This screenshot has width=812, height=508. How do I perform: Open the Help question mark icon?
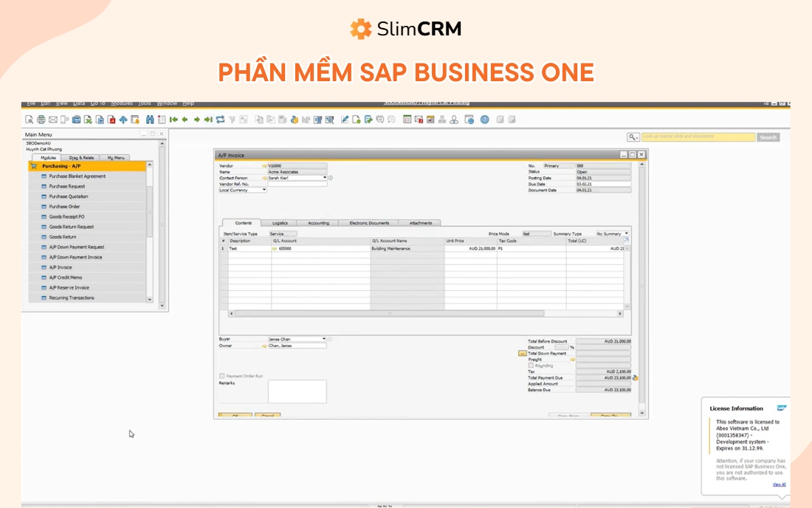[484, 119]
